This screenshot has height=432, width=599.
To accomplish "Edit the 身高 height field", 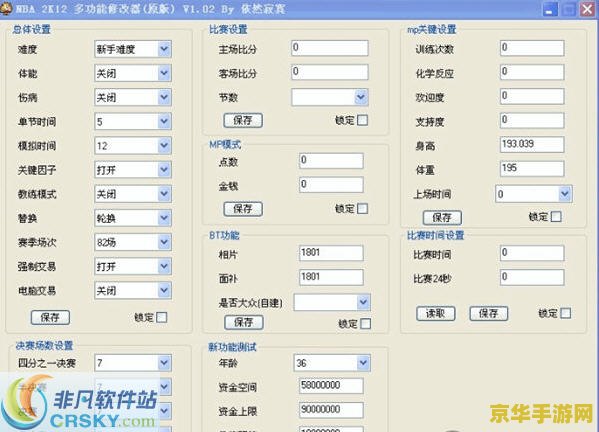I will coord(532,144).
